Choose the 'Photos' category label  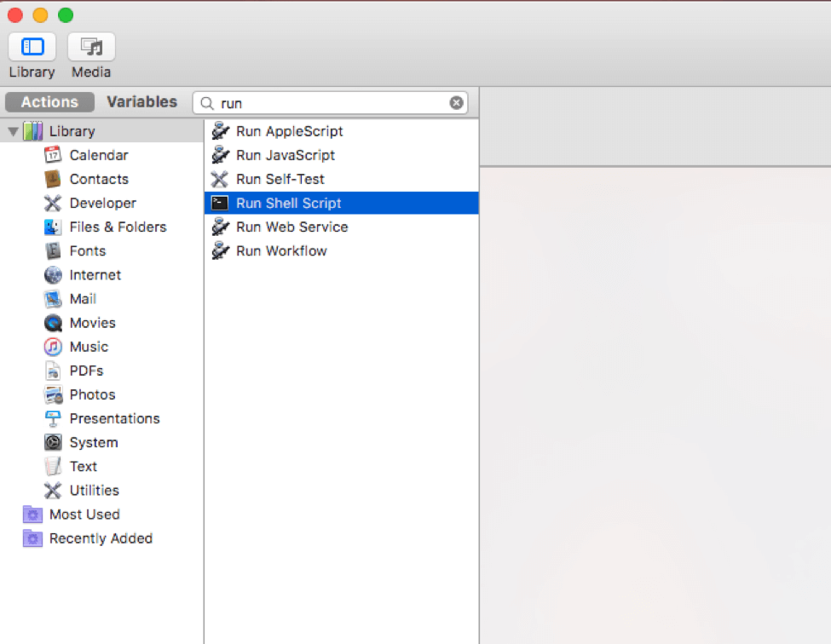(92, 394)
